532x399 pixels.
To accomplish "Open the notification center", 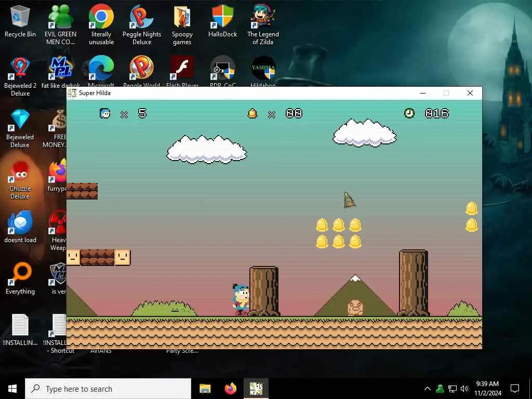I will [x=515, y=389].
